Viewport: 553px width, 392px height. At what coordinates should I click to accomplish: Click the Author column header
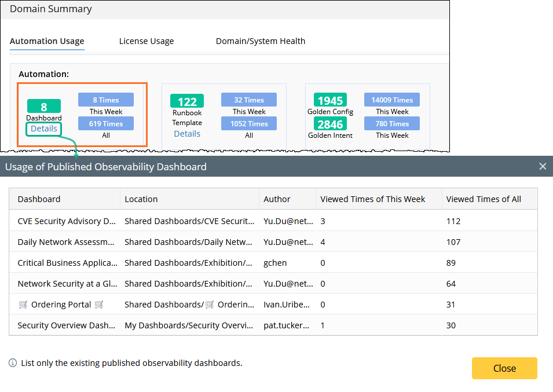tap(277, 199)
